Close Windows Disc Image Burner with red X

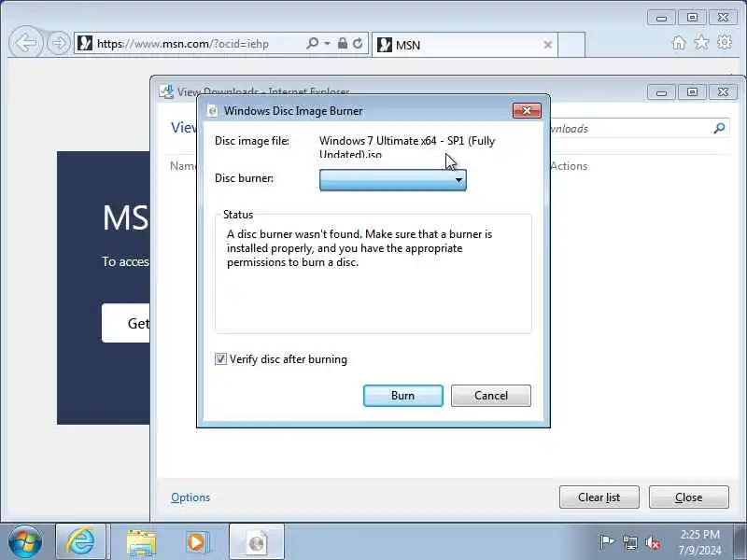527,110
